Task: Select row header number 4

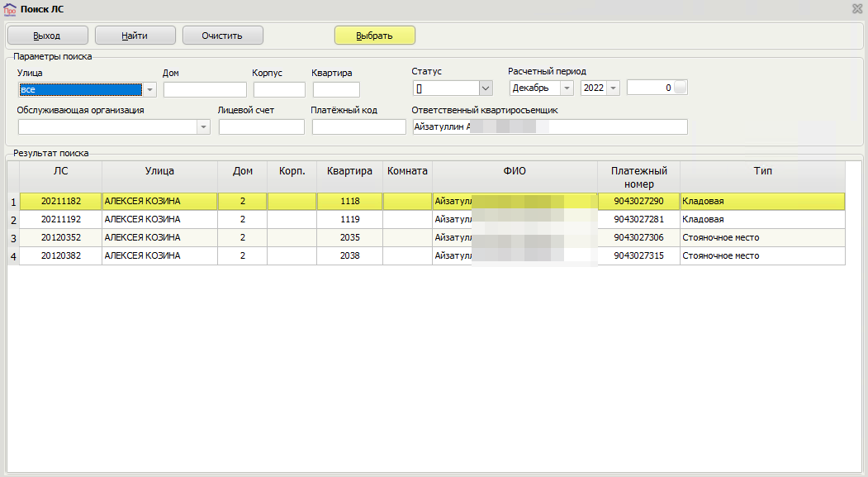Action: point(13,257)
